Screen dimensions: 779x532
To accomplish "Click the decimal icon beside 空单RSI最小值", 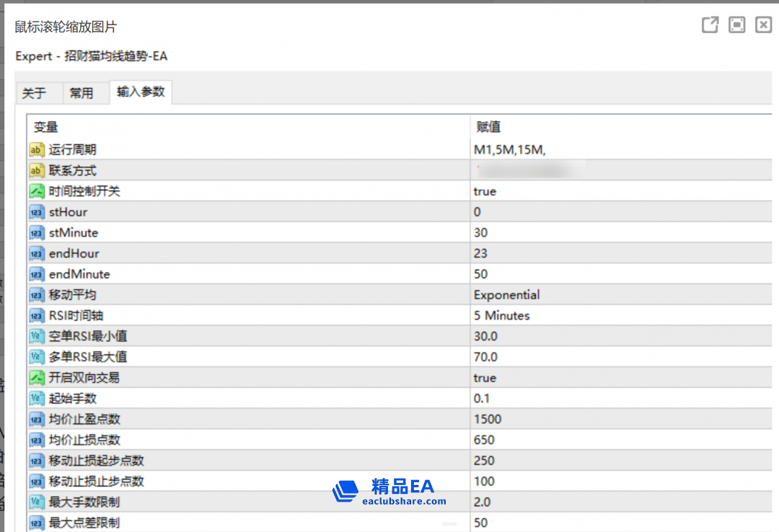I will click(x=37, y=337).
